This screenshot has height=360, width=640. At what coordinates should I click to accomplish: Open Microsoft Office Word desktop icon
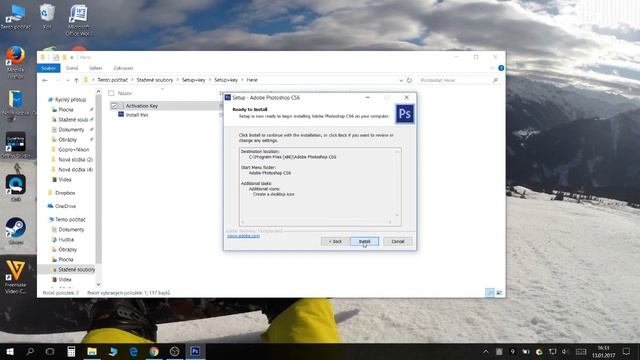pos(78,20)
